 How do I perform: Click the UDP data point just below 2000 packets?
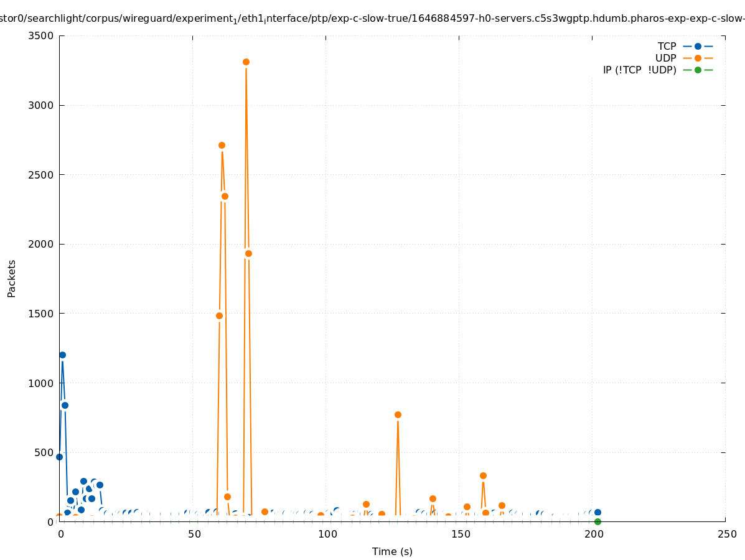coord(248,253)
